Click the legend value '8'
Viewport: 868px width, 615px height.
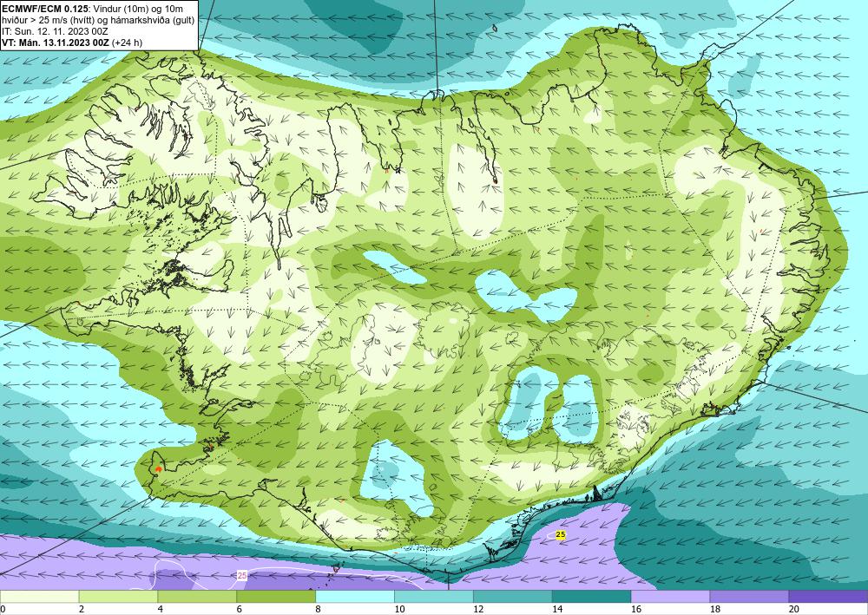pyautogui.click(x=319, y=609)
